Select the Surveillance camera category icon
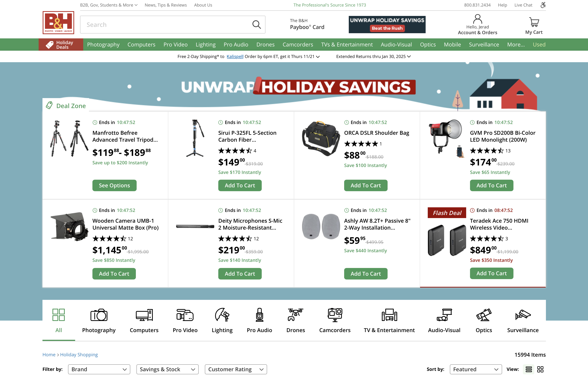 523,315
